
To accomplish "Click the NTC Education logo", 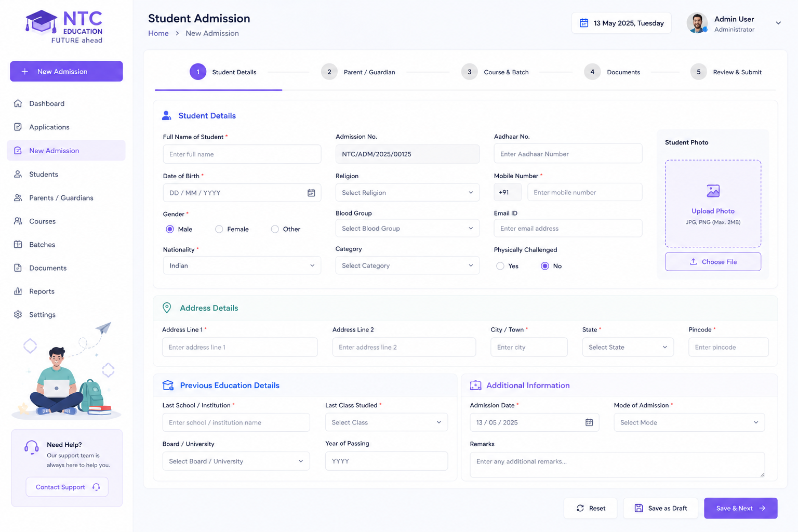I will pyautogui.click(x=64, y=26).
